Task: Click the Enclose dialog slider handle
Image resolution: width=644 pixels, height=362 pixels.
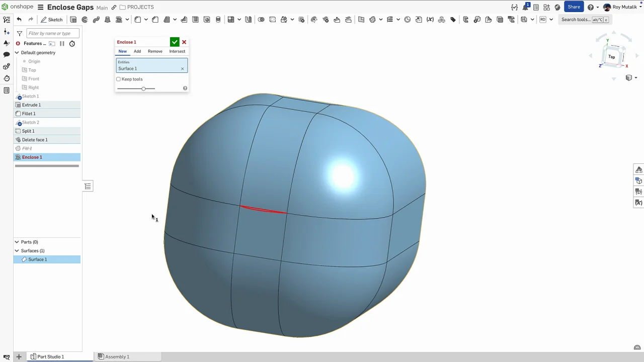Action: click(143, 88)
